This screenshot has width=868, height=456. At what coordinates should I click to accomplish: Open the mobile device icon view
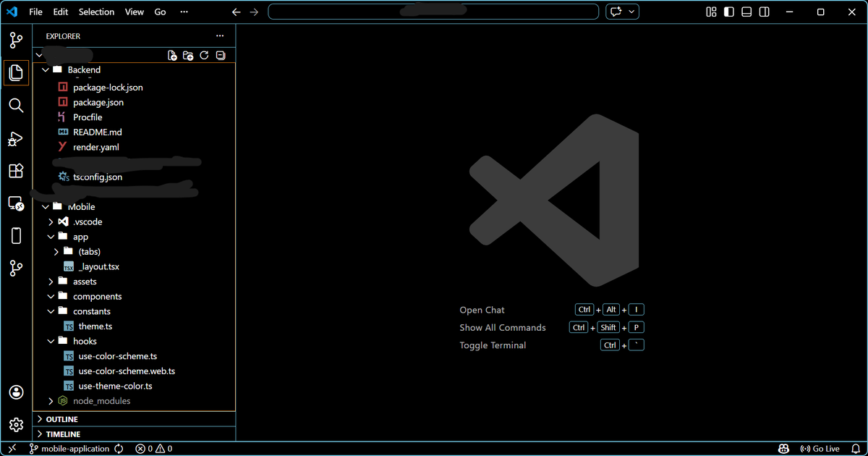(16, 236)
